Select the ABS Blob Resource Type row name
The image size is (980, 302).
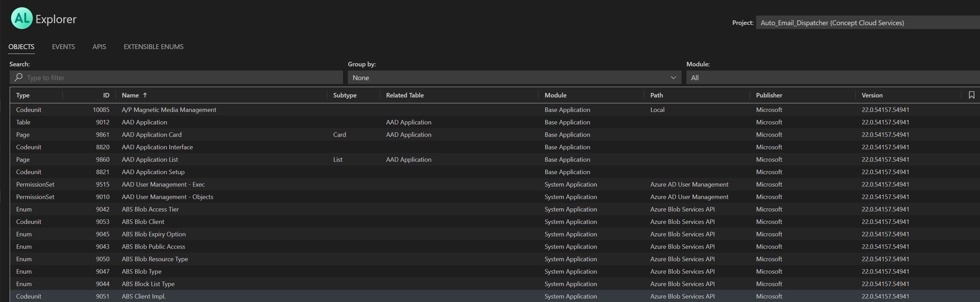[x=155, y=259]
